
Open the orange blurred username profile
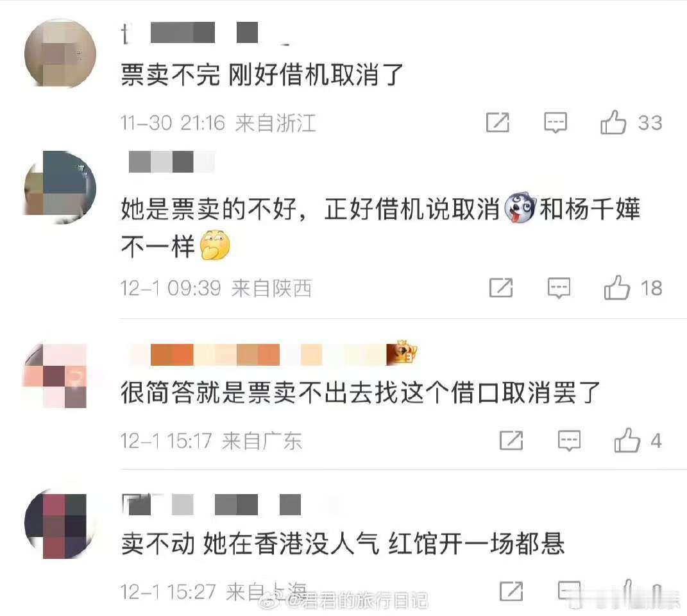tap(259, 355)
